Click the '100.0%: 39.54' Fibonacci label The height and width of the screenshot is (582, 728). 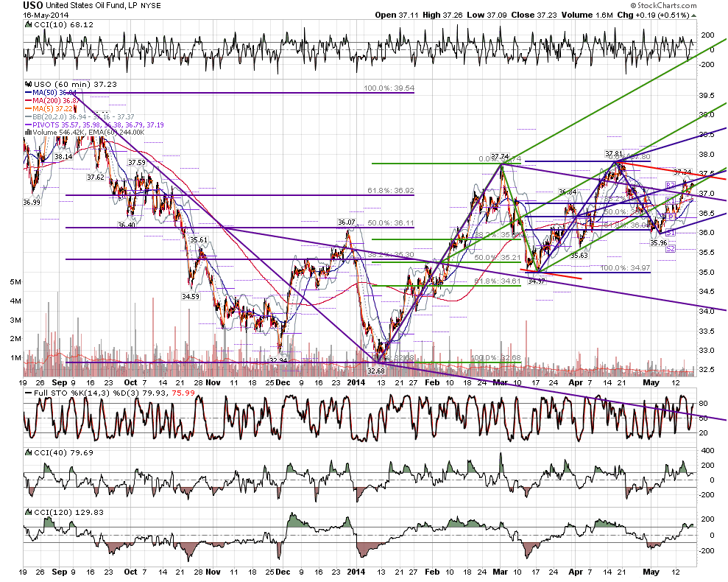[x=389, y=88]
